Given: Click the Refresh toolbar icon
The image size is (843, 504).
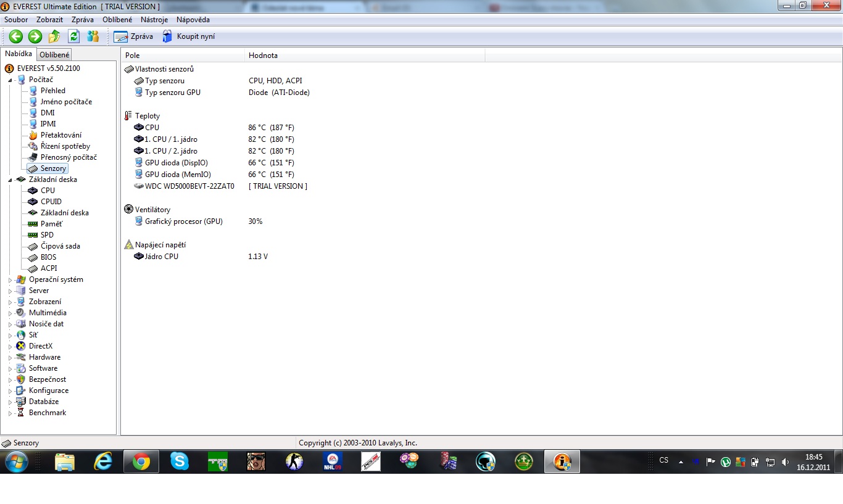Looking at the screenshot, I should (73, 36).
